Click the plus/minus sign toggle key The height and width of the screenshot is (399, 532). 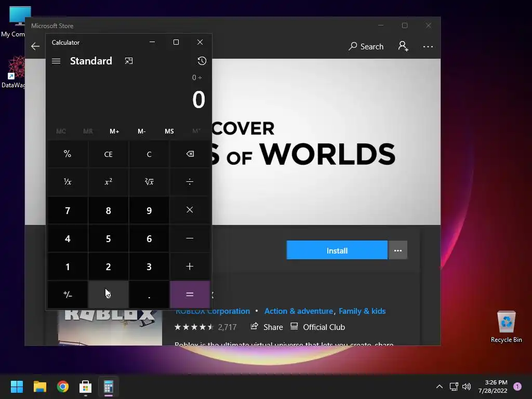tap(68, 295)
